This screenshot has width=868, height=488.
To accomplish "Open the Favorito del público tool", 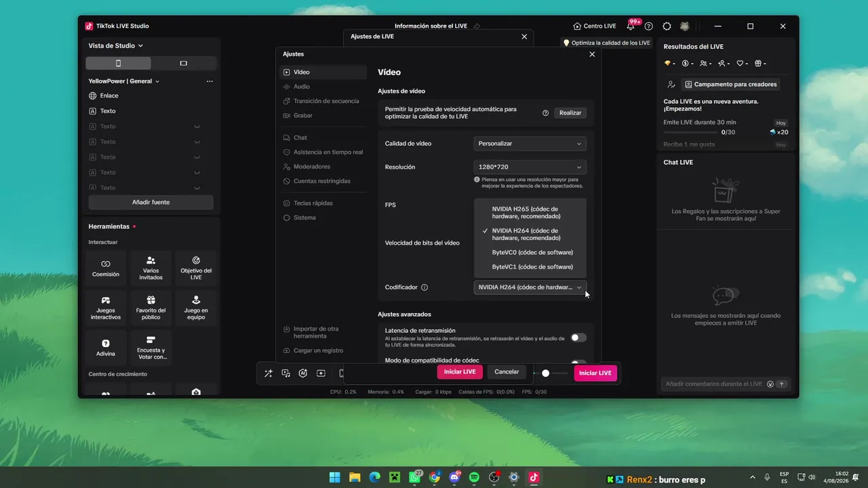I will tap(151, 308).
